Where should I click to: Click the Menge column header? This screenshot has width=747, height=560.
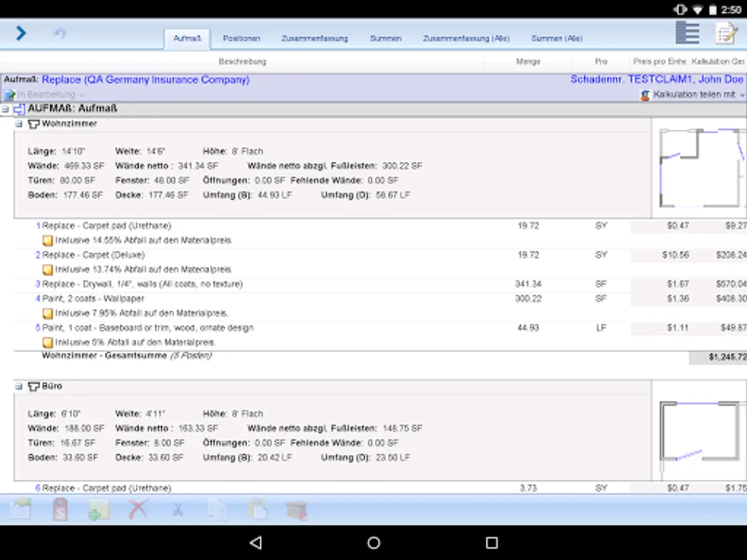(x=528, y=62)
